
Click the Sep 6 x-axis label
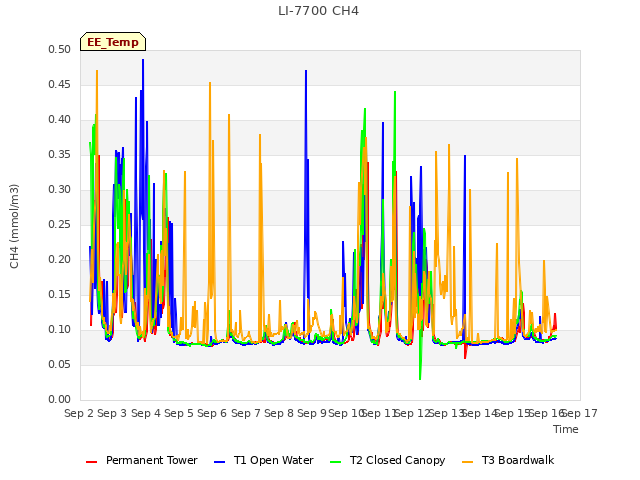point(212,413)
